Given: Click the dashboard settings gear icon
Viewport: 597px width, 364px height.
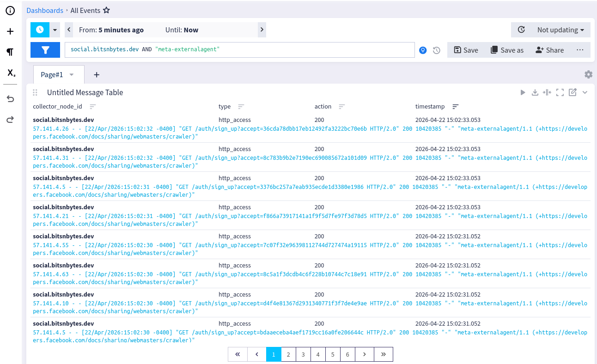Looking at the screenshot, I should click(x=588, y=74).
